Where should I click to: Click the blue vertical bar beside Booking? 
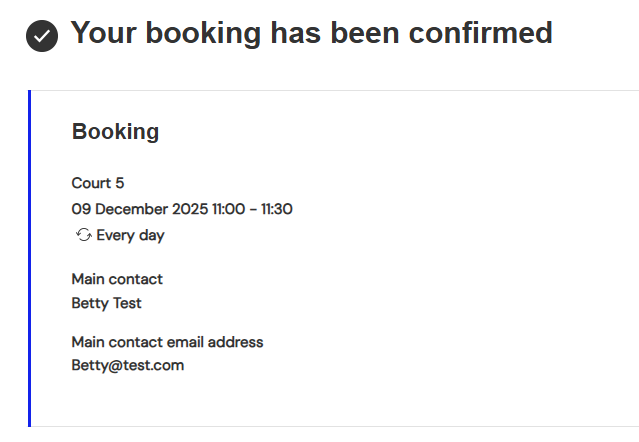[x=30, y=258]
